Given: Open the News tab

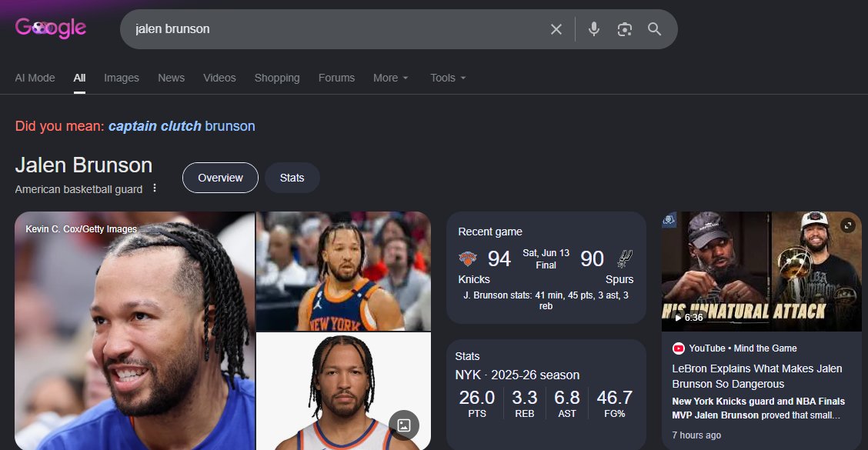Looking at the screenshot, I should coord(171,78).
